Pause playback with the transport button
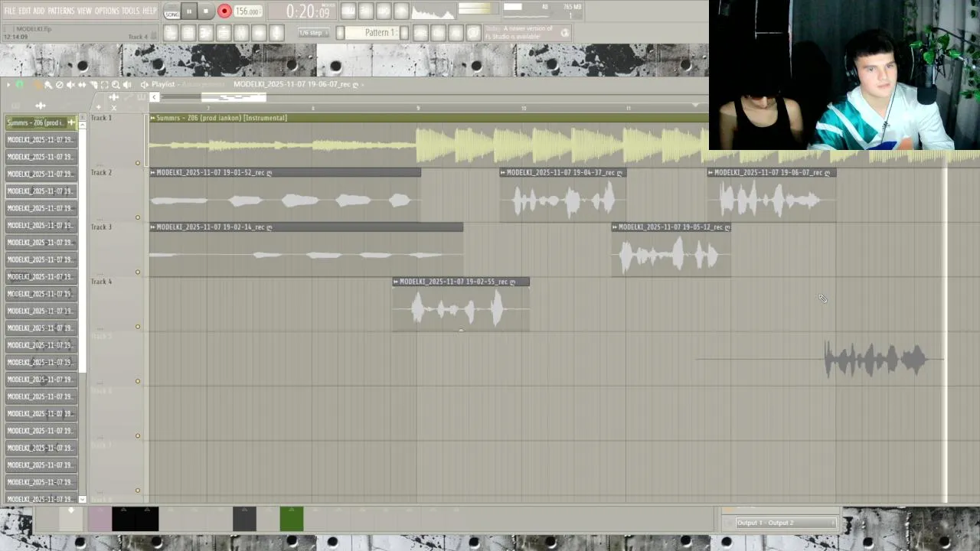This screenshot has height=551, width=980. point(189,11)
